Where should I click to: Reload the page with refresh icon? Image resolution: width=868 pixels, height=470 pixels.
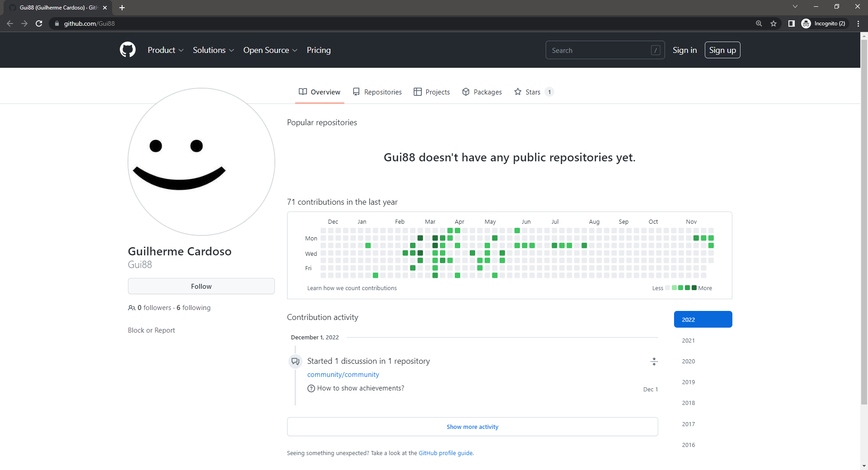[39, 23]
